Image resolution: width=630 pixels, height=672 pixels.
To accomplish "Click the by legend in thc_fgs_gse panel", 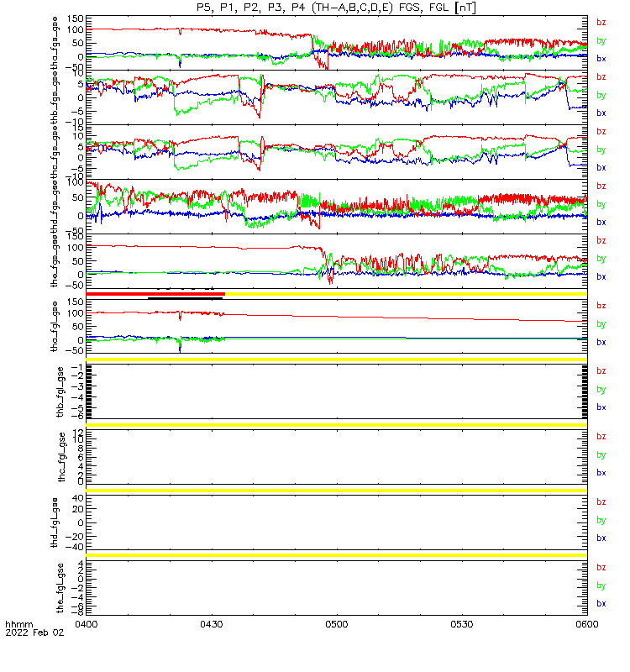I will pyautogui.click(x=601, y=150).
